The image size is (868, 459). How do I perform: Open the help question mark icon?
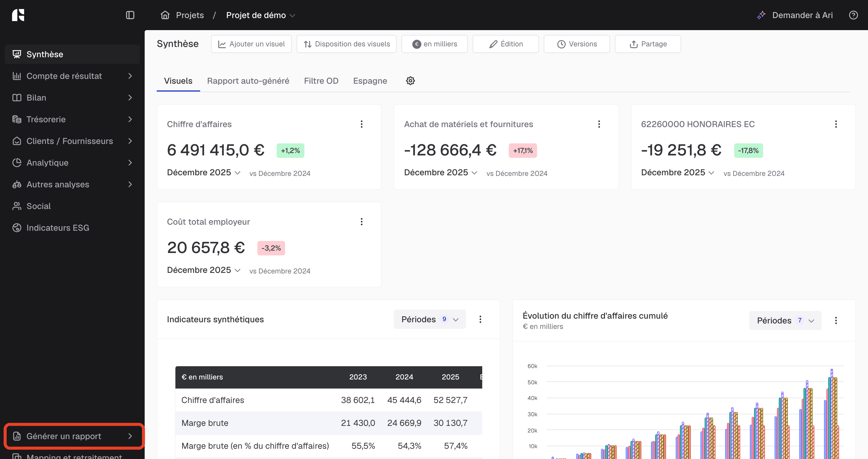tap(853, 15)
